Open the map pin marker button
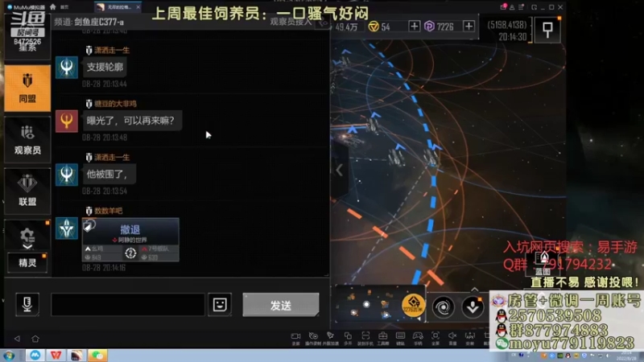The width and height of the screenshot is (644, 362). (x=547, y=30)
